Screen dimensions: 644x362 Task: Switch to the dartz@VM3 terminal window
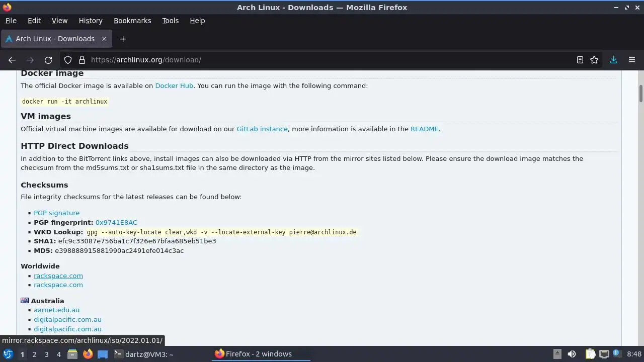coord(143,354)
